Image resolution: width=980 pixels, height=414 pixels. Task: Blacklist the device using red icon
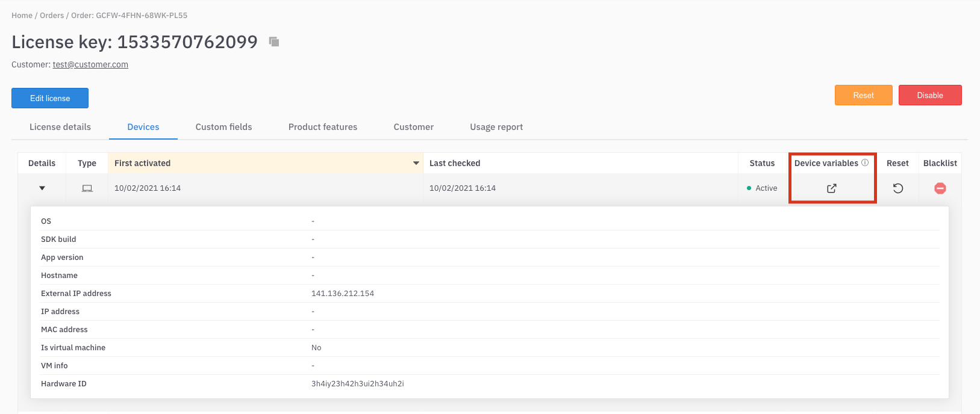940,188
